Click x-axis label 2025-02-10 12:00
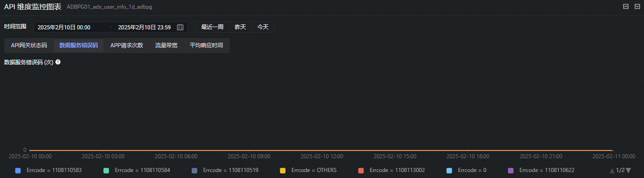 pyautogui.click(x=322, y=156)
